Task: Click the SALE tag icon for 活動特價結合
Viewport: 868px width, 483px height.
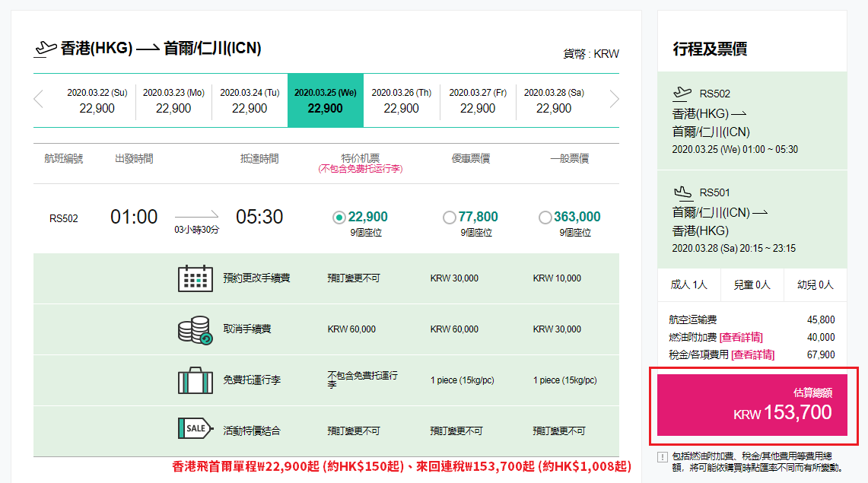Action: tap(196, 428)
